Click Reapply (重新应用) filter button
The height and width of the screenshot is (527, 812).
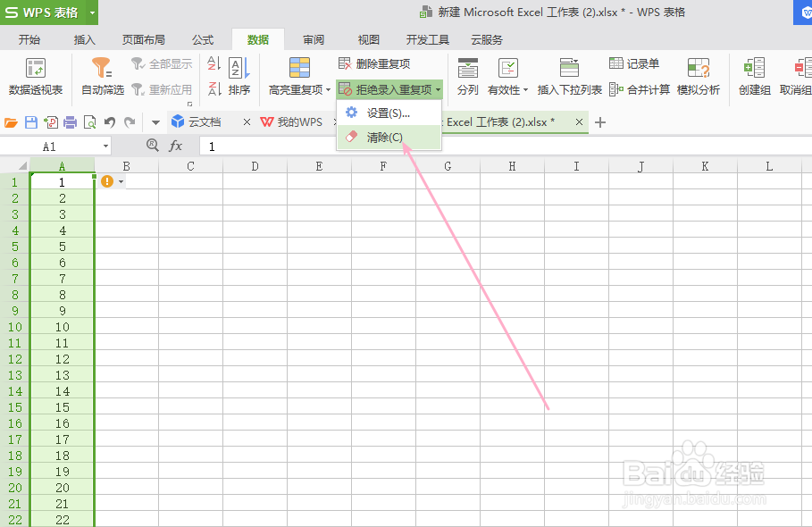162,89
